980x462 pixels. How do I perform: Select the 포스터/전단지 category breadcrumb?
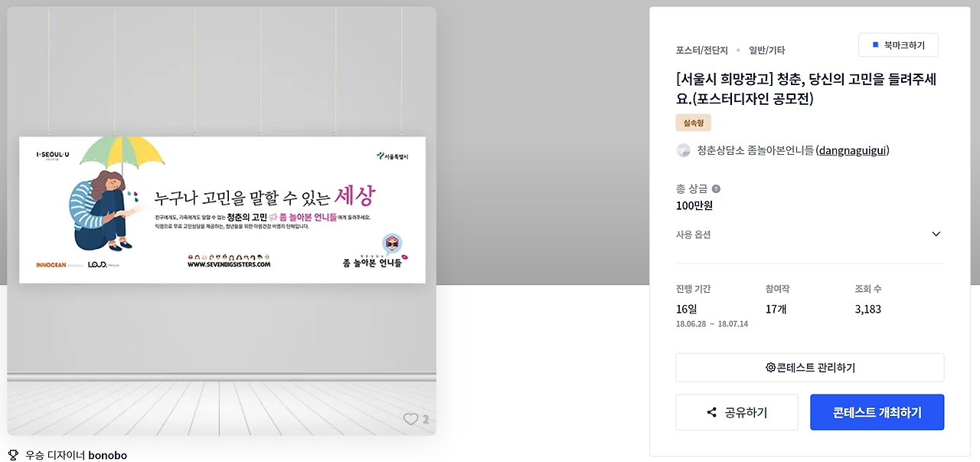[x=702, y=50]
